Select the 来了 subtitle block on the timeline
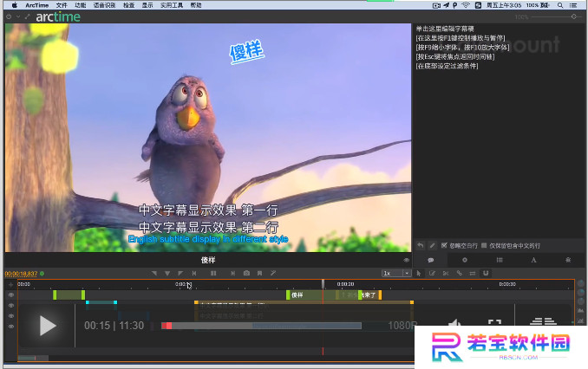Screen dimensions: 588x369 [x=369, y=295]
